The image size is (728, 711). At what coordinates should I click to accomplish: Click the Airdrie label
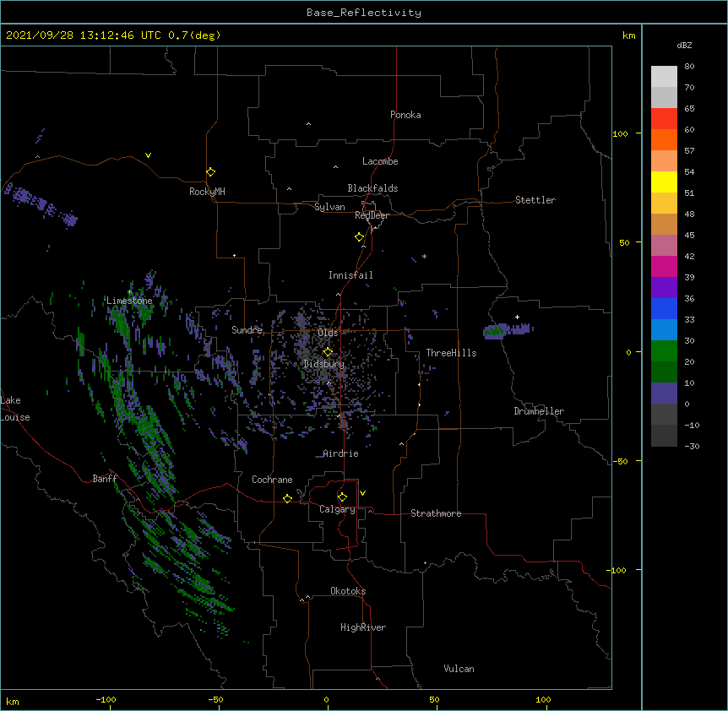340,453
